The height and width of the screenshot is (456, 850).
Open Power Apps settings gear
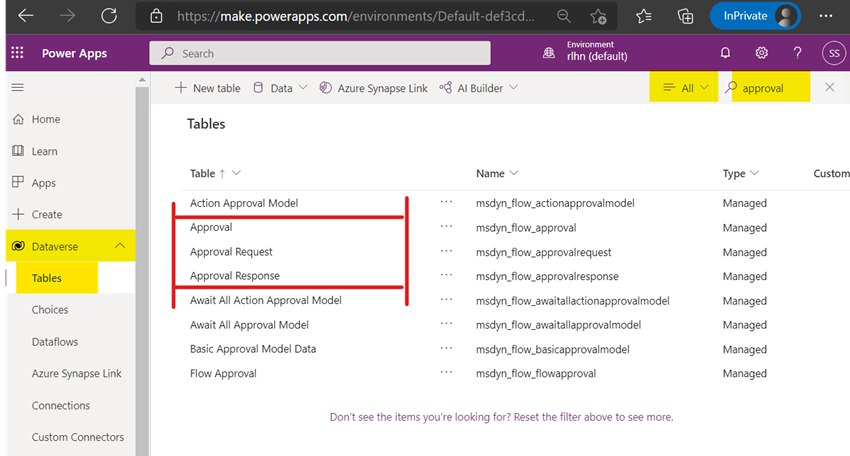[761, 53]
